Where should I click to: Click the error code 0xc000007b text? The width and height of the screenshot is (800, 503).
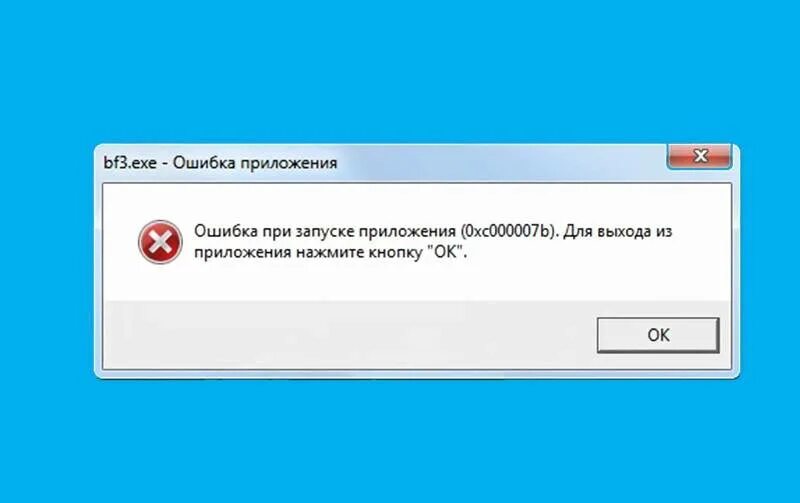(x=507, y=231)
